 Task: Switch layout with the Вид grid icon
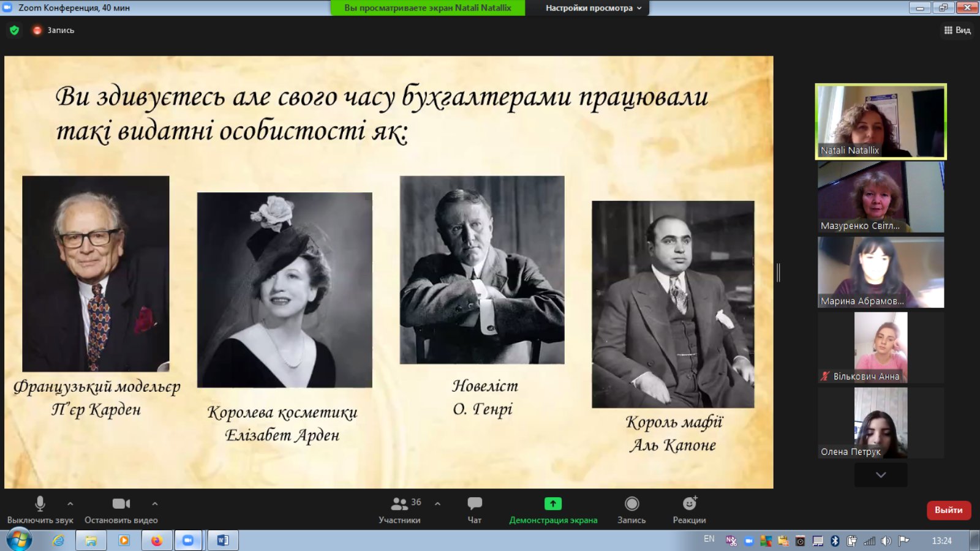(948, 30)
